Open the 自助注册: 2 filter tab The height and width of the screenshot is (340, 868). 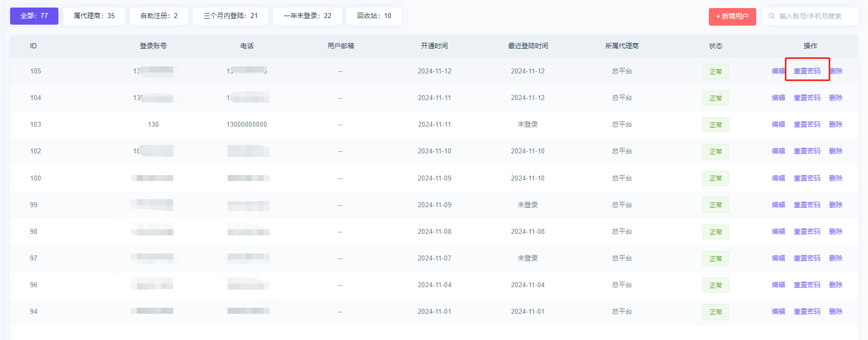[x=159, y=16]
